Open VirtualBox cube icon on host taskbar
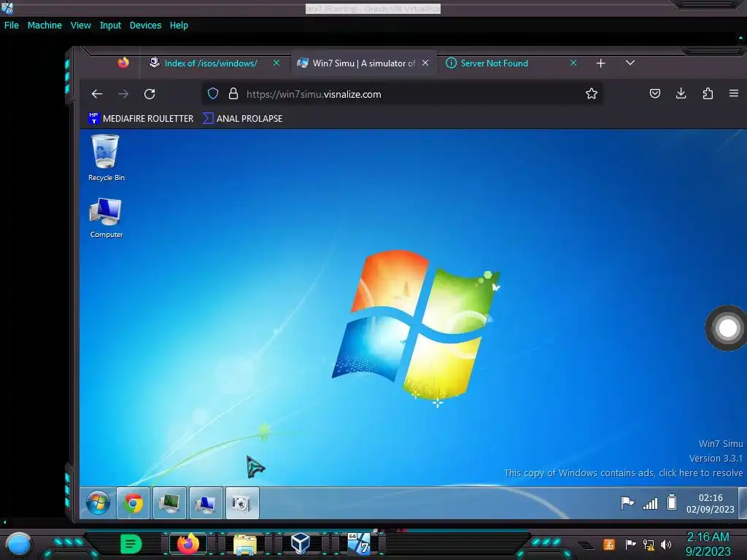Screen dimensions: 747x560 [301, 544]
